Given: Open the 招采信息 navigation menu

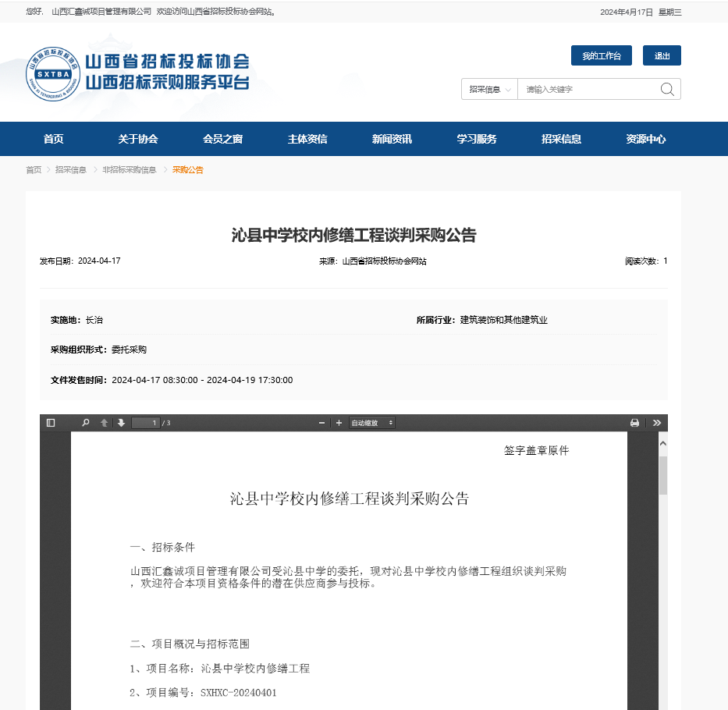Looking at the screenshot, I should tap(561, 139).
